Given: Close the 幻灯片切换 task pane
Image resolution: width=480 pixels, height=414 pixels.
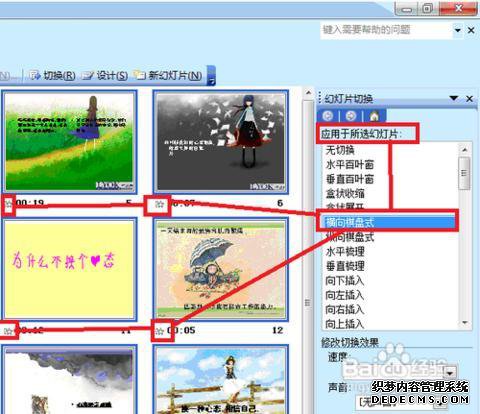Looking at the screenshot, I should pos(469,99).
